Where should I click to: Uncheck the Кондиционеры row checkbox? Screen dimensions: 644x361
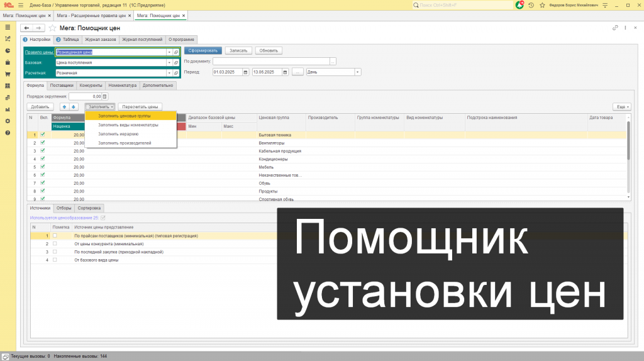click(43, 158)
